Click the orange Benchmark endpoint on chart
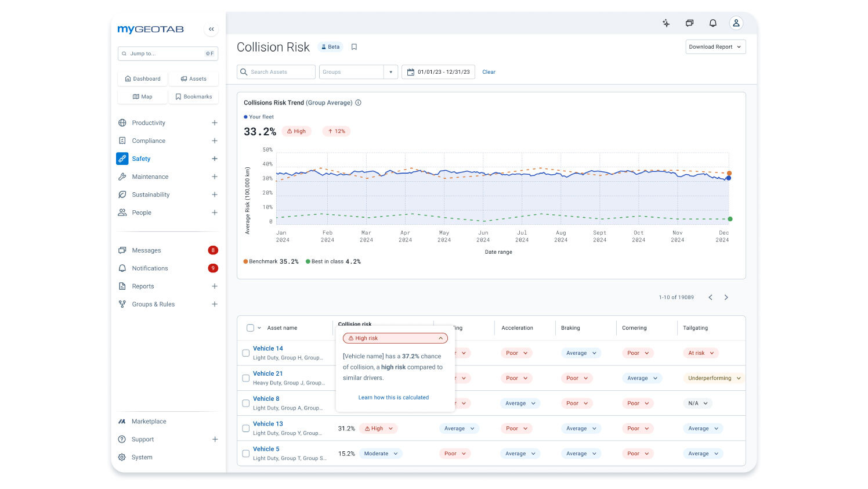Screen dimensions: 868x489 [729, 173]
